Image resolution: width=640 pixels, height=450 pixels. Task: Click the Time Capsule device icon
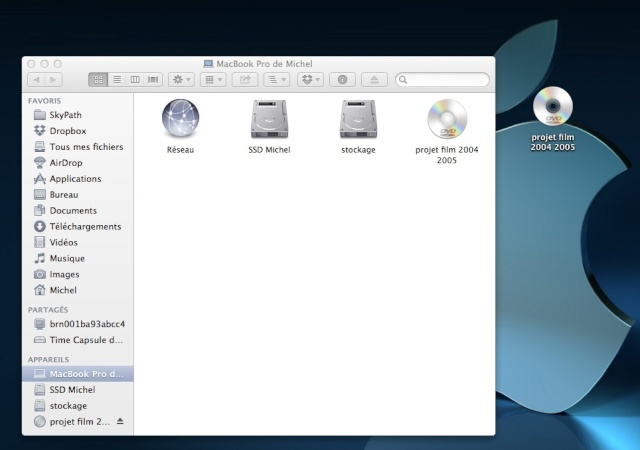click(40, 340)
